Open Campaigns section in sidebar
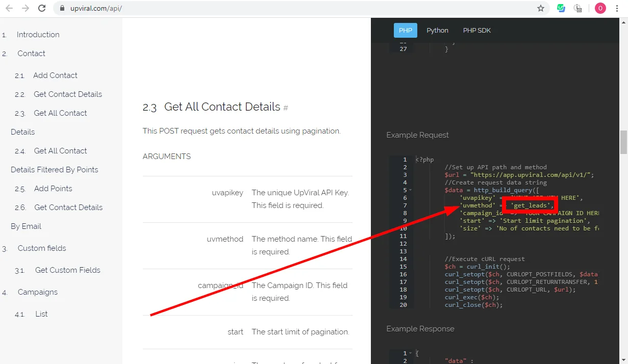628x364 pixels. coord(38,292)
